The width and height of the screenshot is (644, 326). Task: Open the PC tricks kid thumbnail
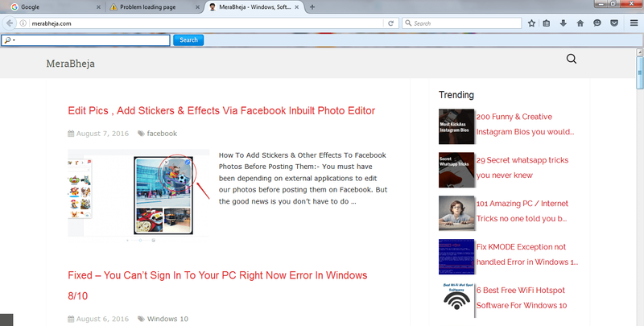click(x=456, y=213)
